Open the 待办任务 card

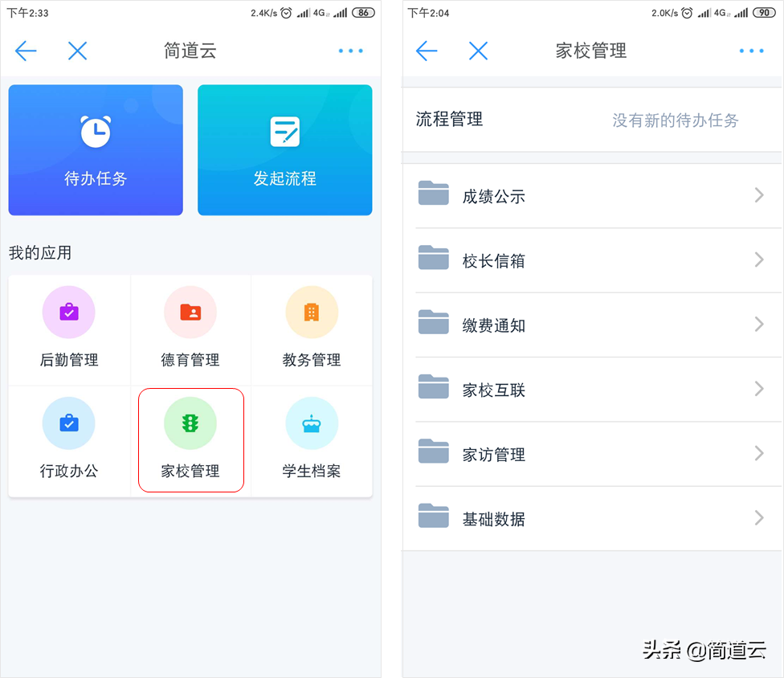[x=96, y=150]
